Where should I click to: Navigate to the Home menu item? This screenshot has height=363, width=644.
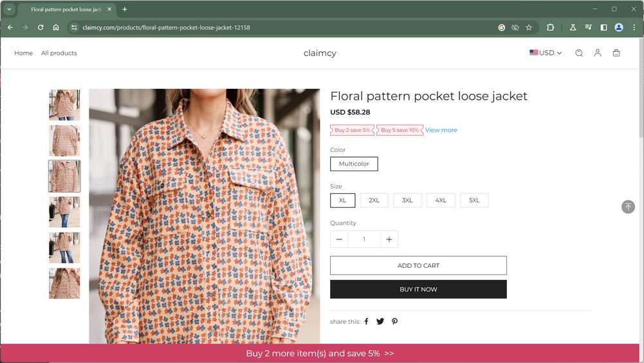[x=23, y=53]
